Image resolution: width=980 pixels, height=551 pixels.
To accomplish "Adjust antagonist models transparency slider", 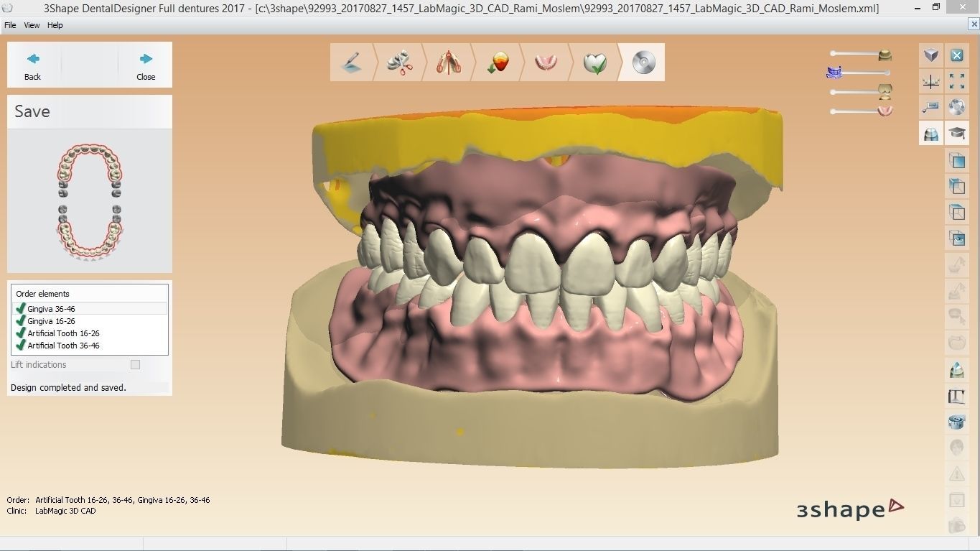I will click(x=860, y=92).
